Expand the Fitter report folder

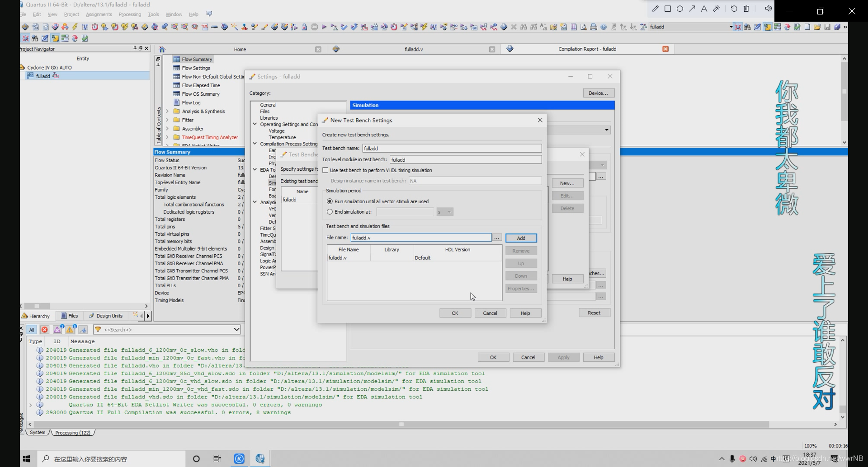point(167,120)
